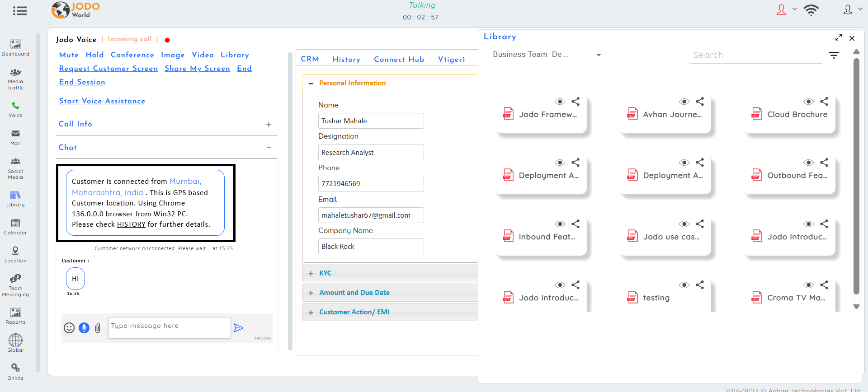Open Social Media sidebar item
This screenshot has height=392, width=868.
tap(15, 168)
